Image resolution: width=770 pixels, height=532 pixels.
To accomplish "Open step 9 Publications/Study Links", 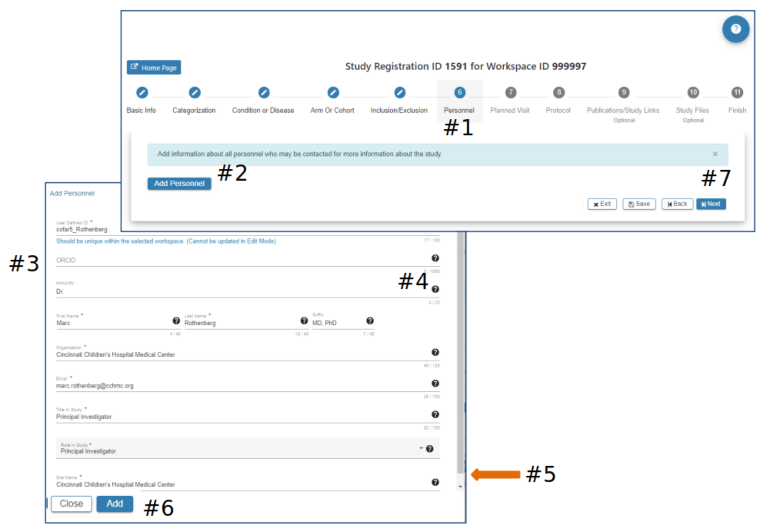I will pos(623,93).
